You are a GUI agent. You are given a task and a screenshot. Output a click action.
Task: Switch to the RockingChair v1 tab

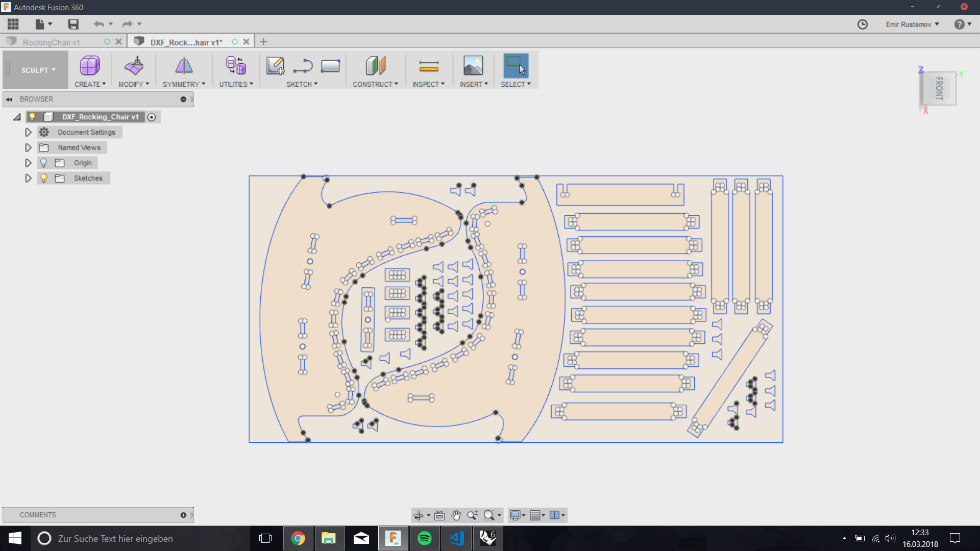tap(51, 42)
